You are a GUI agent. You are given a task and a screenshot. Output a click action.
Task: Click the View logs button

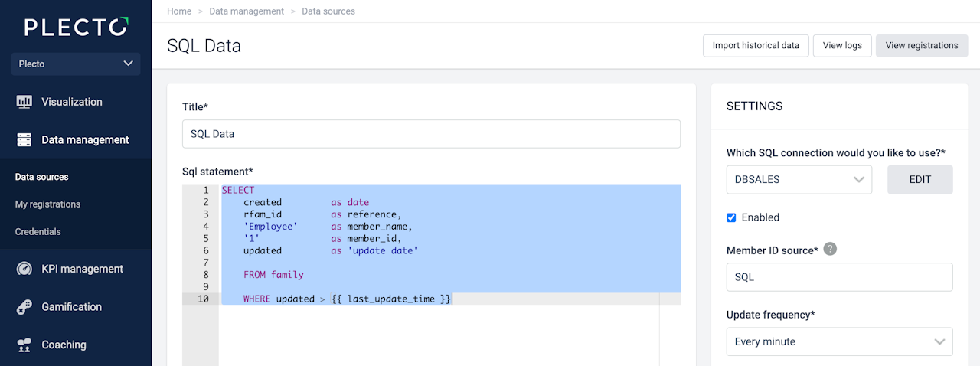click(842, 45)
